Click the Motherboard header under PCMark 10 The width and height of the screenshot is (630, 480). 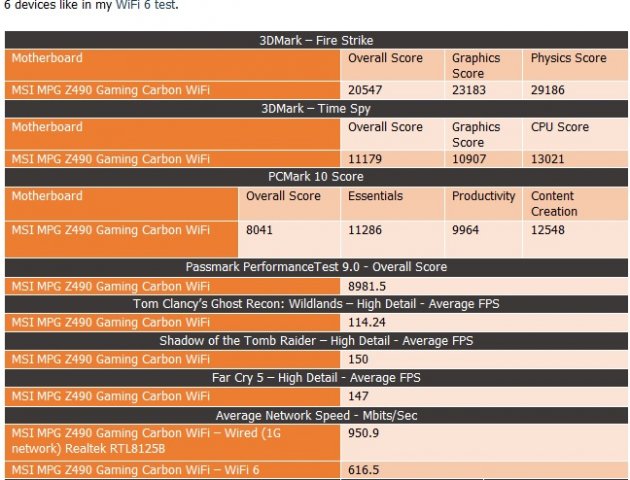(47, 196)
